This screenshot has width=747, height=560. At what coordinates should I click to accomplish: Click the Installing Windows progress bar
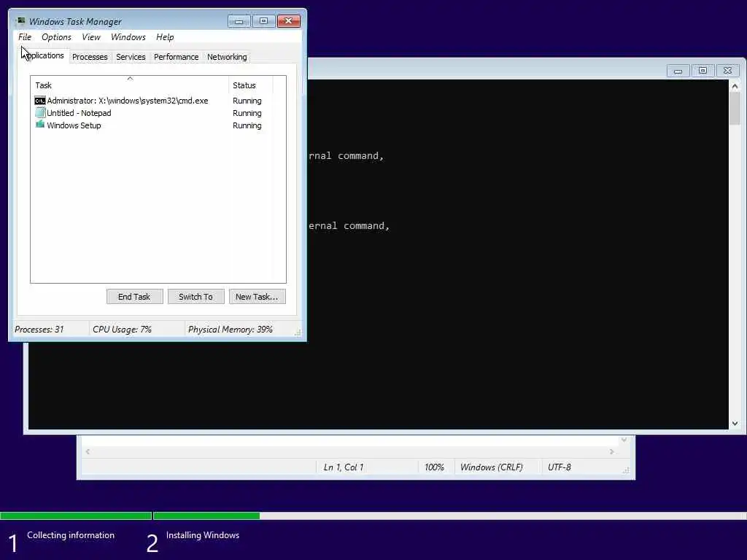[450, 516]
